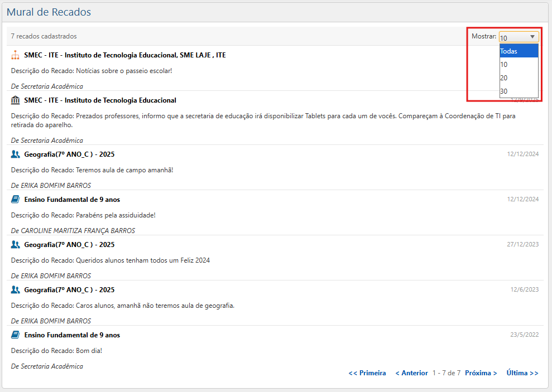Choose 30 from the Mostrar dropdown list
Image resolution: width=552 pixels, height=392 pixels.
[519, 91]
